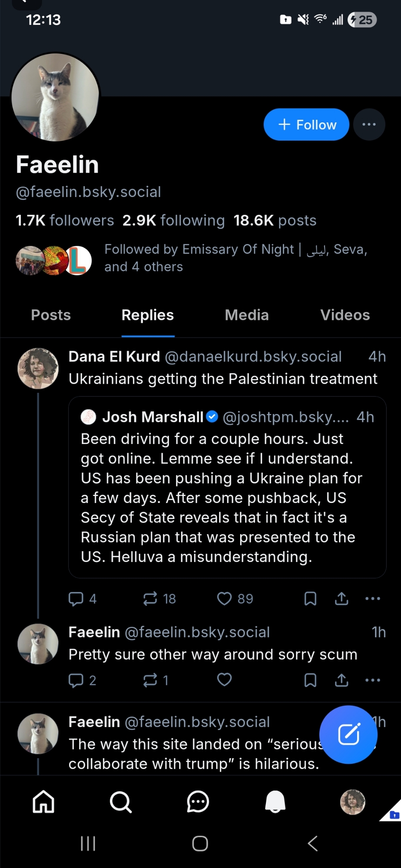Image resolution: width=401 pixels, height=868 pixels.
Task: Repost Dana El Kurd's post
Action: pyautogui.click(x=150, y=598)
